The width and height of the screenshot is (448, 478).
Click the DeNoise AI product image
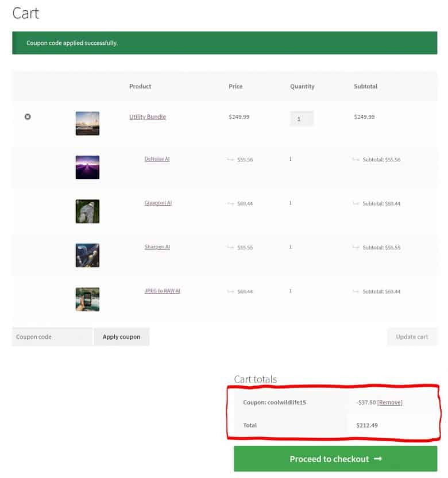(87, 167)
